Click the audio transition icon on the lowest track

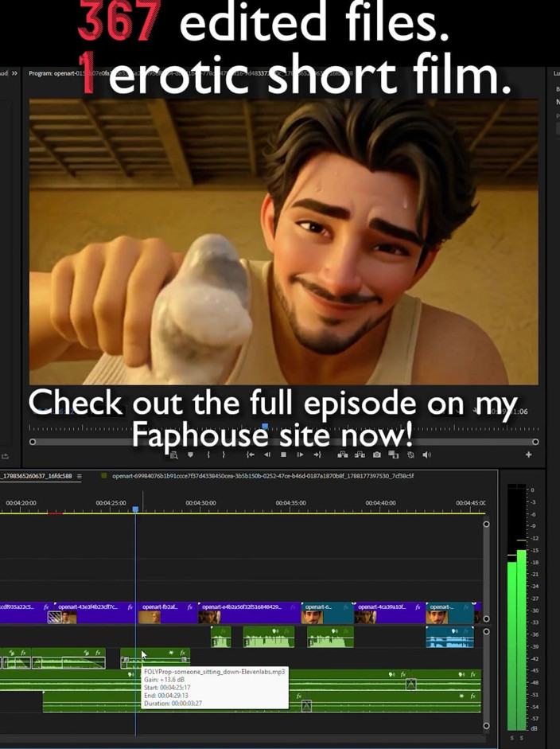coord(306,705)
